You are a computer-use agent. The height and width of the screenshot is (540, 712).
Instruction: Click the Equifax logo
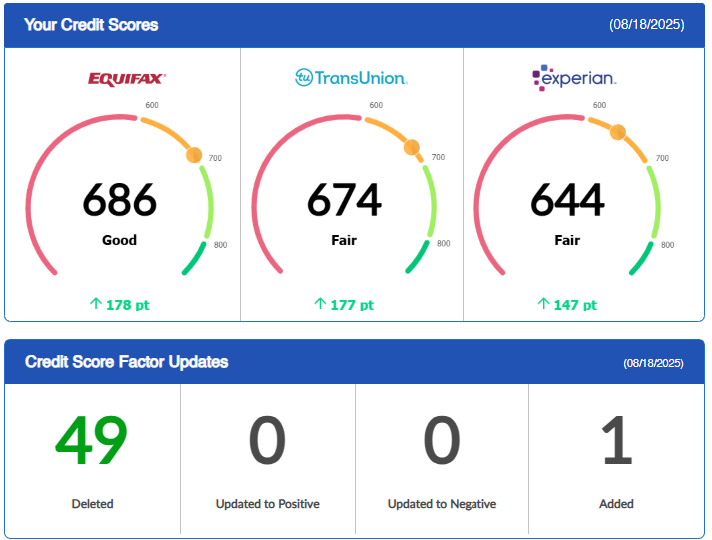(126, 77)
